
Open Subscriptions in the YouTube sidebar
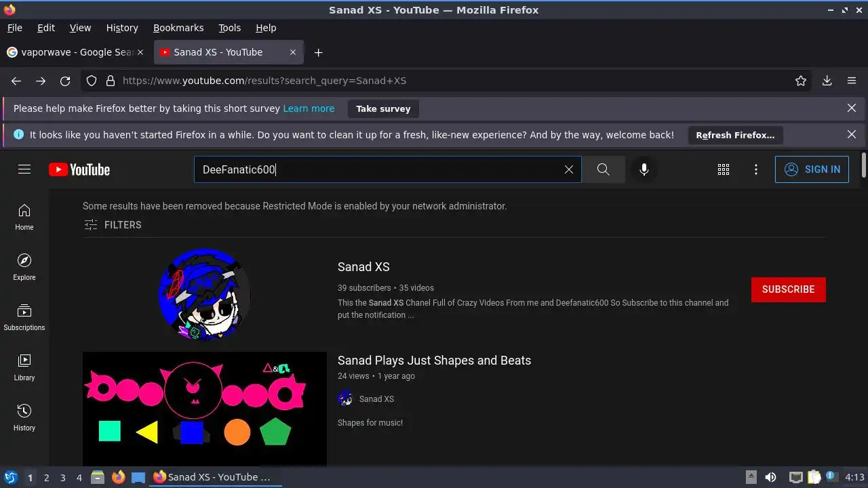pyautogui.click(x=24, y=317)
